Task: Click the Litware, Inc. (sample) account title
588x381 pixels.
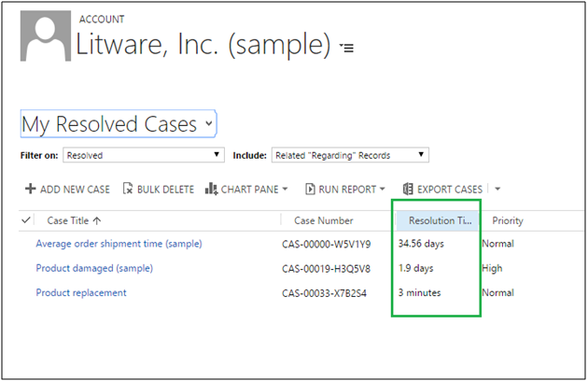Action: pos(203,44)
